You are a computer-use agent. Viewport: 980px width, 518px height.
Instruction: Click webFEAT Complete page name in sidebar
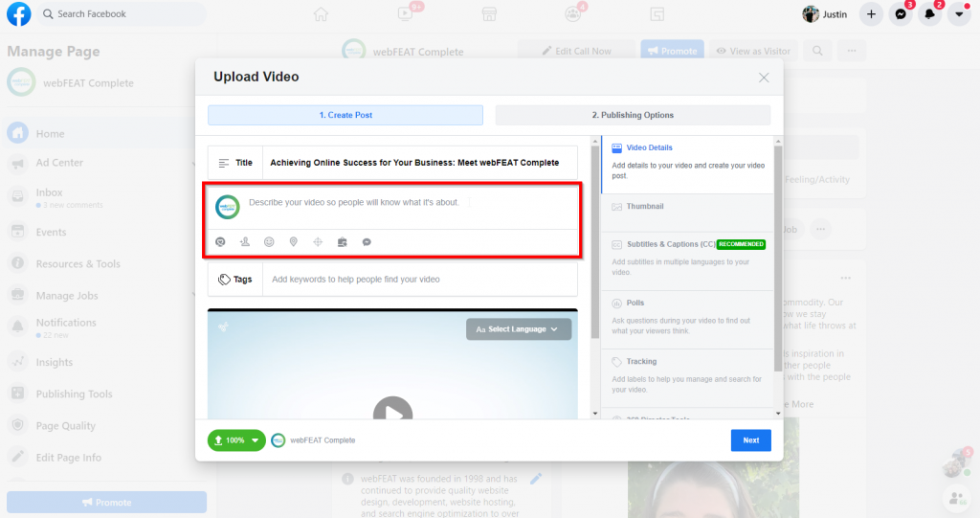click(88, 83)
